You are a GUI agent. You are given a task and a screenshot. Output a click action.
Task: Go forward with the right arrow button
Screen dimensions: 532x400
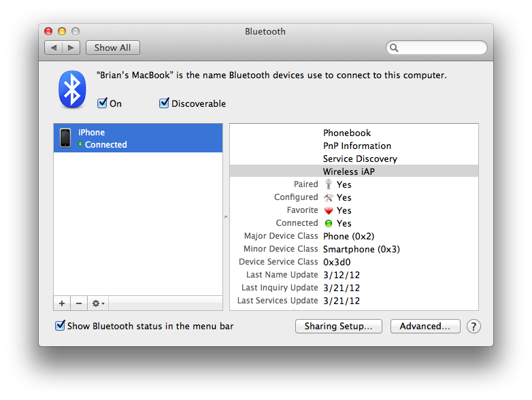coord(71,48)
